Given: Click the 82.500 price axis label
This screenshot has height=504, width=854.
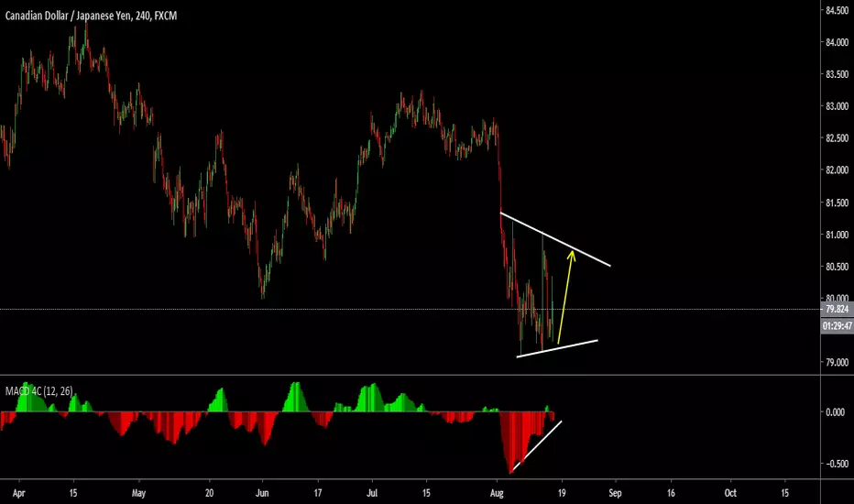Looking at the screenshot, I should click(838, 137).
